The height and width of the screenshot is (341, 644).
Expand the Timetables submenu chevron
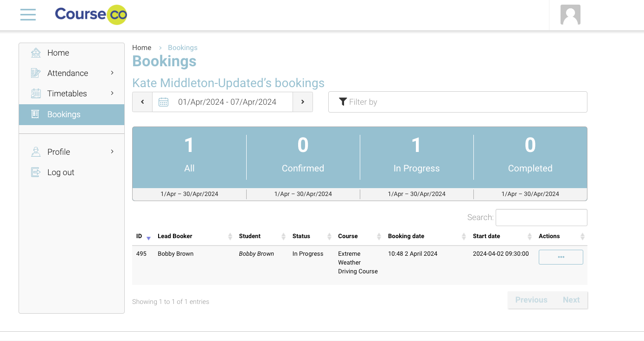tap(112, 93)
